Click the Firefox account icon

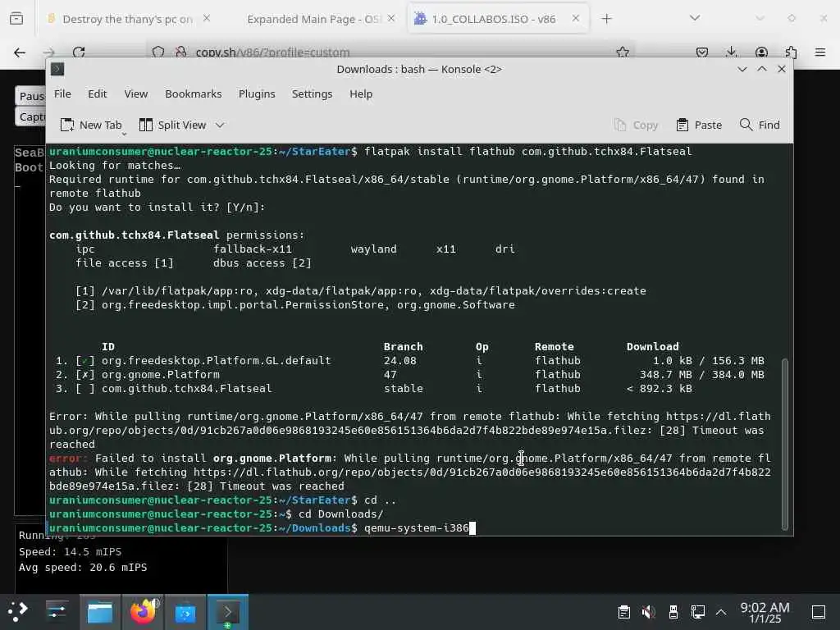pos(761,52)
